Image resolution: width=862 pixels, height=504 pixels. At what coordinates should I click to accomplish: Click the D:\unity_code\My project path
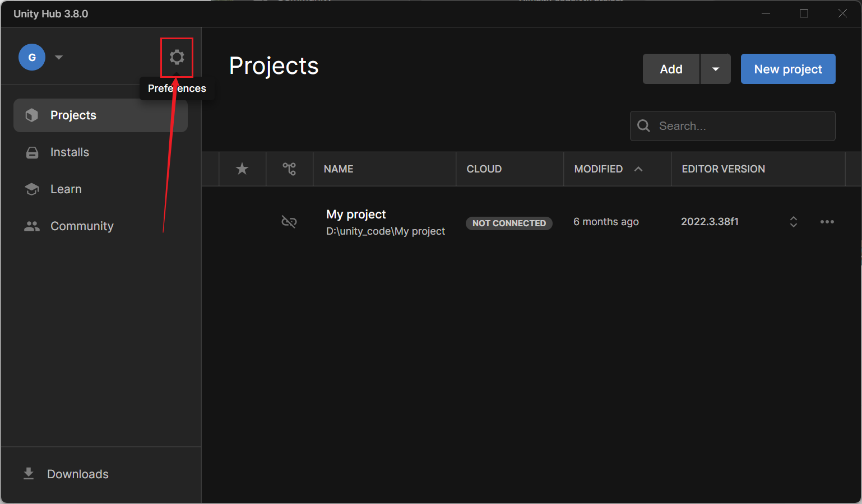tap(386, 231)
